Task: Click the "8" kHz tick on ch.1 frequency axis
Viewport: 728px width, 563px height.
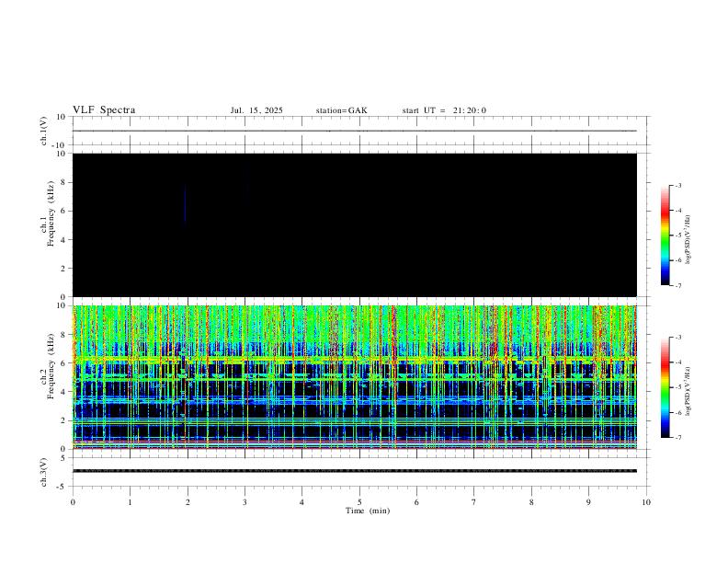Action: (x=63, y=183)
